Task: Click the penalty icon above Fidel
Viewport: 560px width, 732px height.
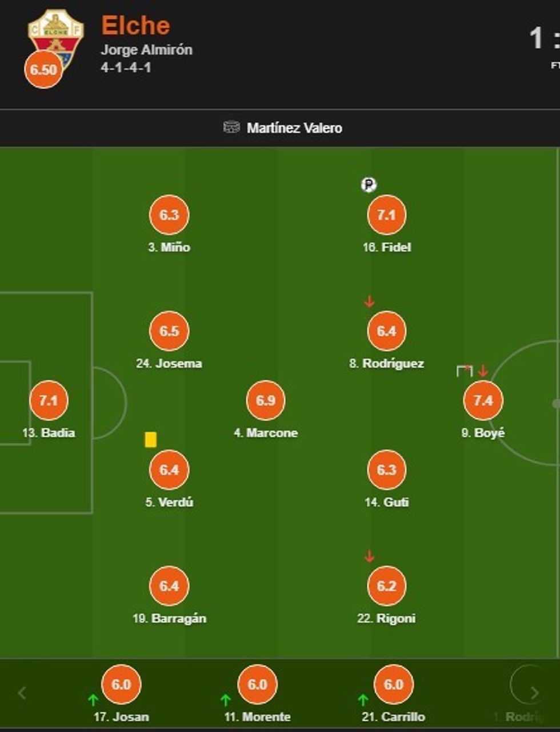Action: pos(369,185)
